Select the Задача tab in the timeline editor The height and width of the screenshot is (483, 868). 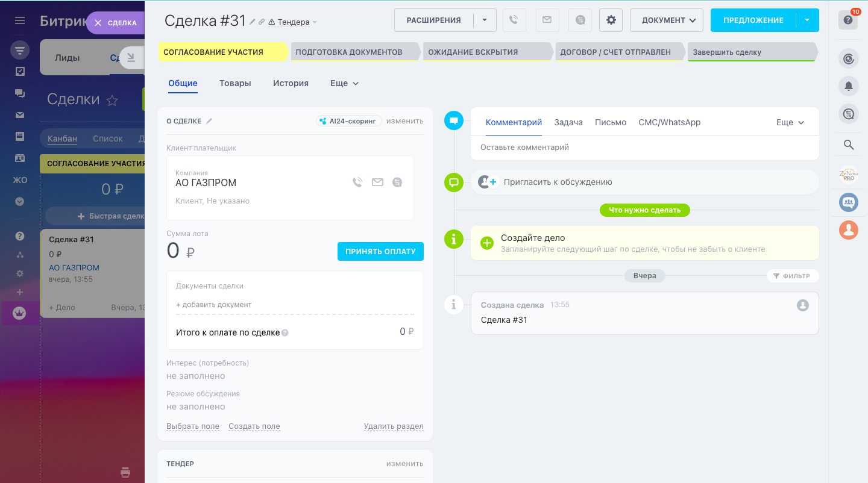[568, 122]
